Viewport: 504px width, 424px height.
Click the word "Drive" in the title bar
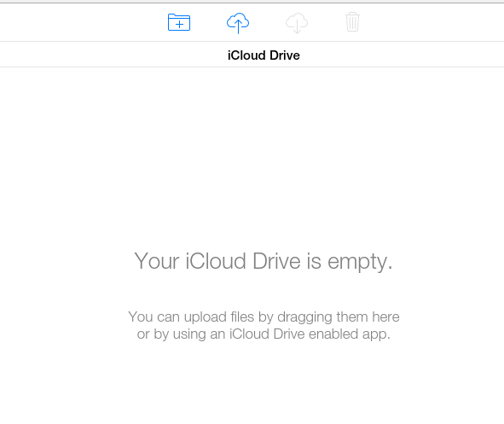285,55
